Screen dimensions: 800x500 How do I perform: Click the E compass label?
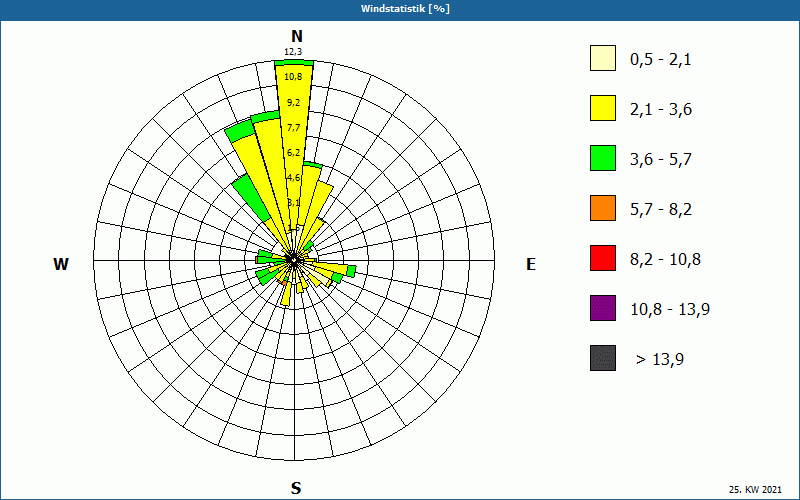531,264
